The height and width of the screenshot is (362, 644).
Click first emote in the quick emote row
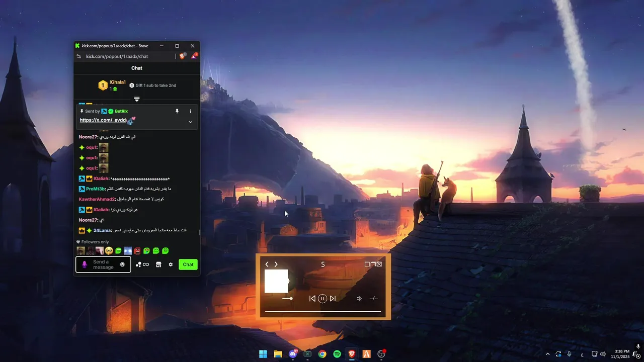point(80,250)
